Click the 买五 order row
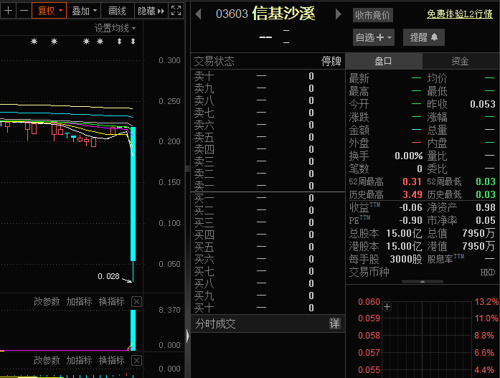500x378 pixels. (268, 247)
